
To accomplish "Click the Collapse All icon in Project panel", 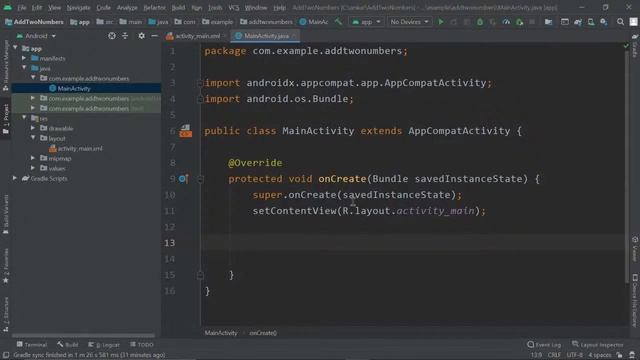I will click(x=125, y=36).
